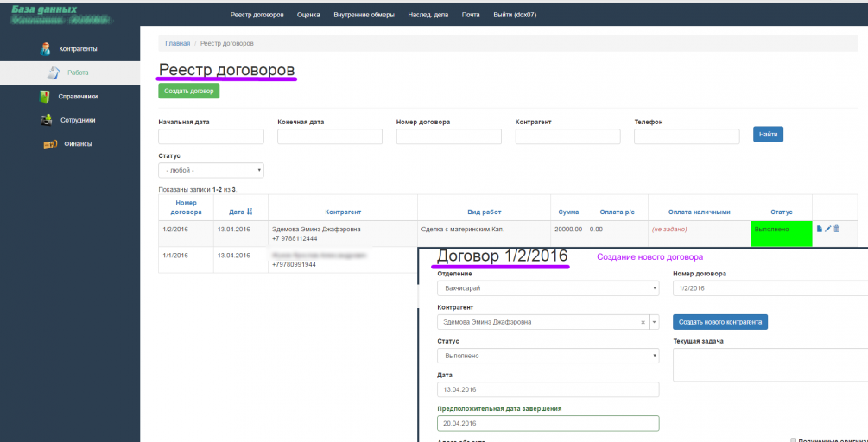Image resolution: width=868 pixels, height=442 pixels.
Task: Open the Контрагенты sidebar icon
Action: (x=46, y=49)
